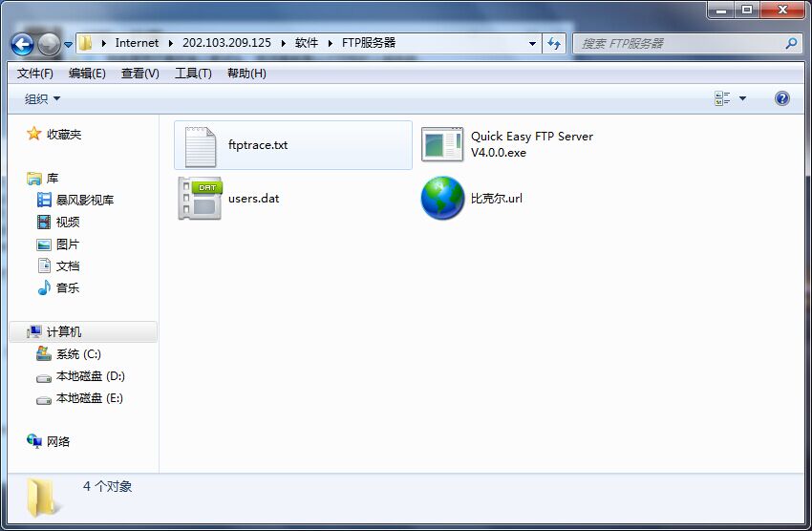Click the 库 libraries icon
Viewport: 812px width, 531px height.
(x=34, y=179)
